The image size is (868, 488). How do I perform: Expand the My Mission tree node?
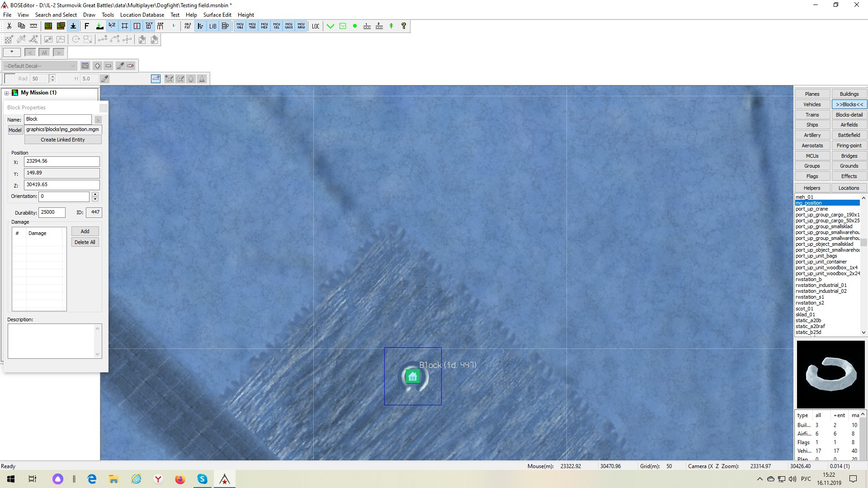coord(7,93)
